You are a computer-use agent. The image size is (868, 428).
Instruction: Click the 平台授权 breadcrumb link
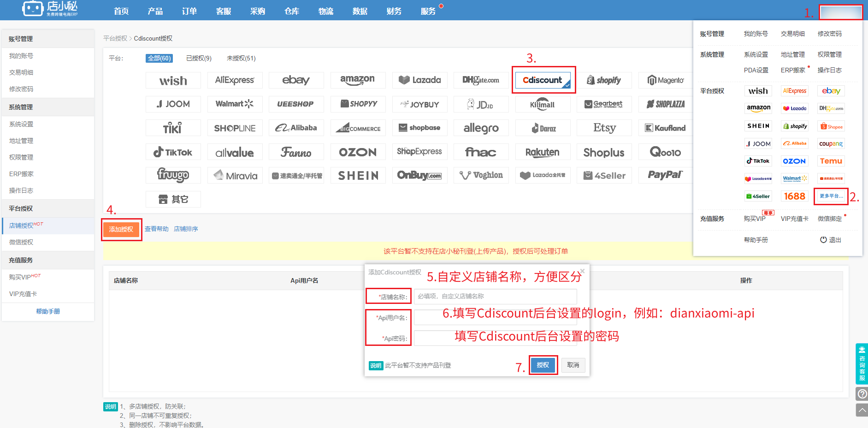115,38
